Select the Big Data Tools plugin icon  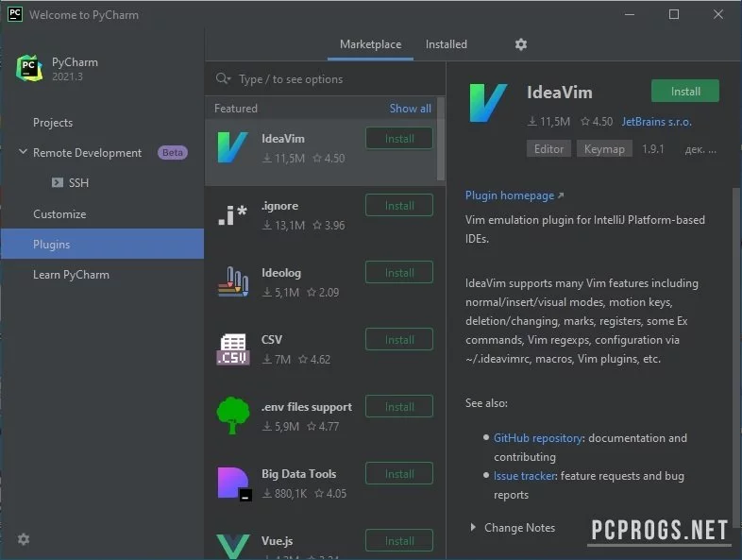coord(234,484)
